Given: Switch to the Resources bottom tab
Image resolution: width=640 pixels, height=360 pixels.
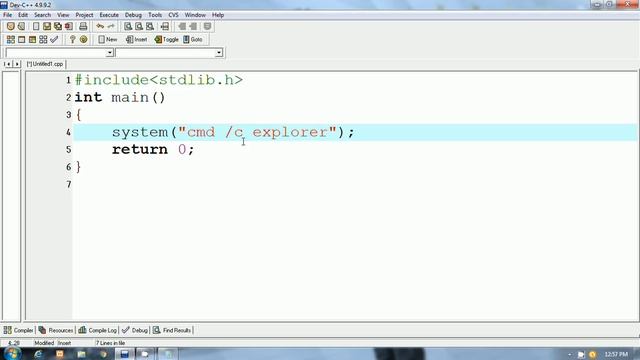Looking at the screenshot, I should point(56,330).
